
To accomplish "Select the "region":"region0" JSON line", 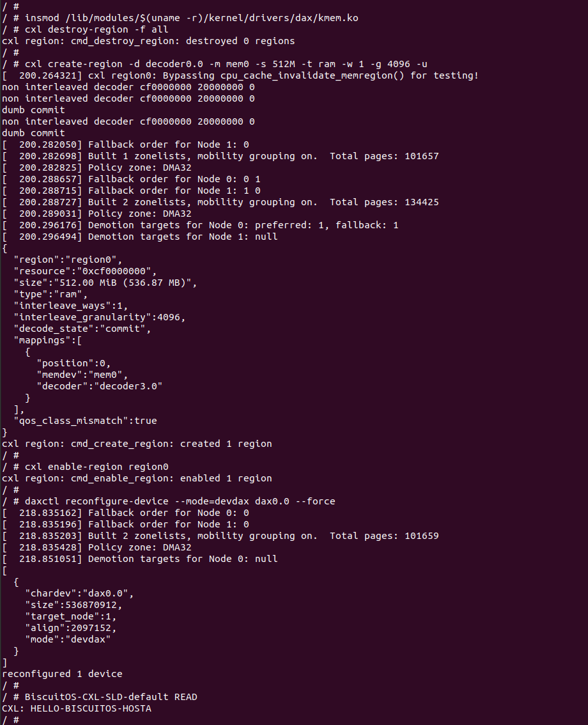I will [x=68, y=260].
